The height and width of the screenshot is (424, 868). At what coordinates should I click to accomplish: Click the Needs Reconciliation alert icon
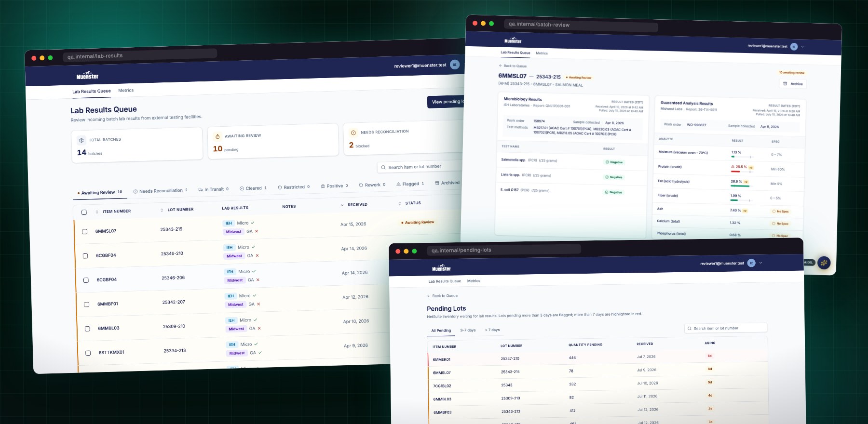pyautogui.click(x=353, y=132)
